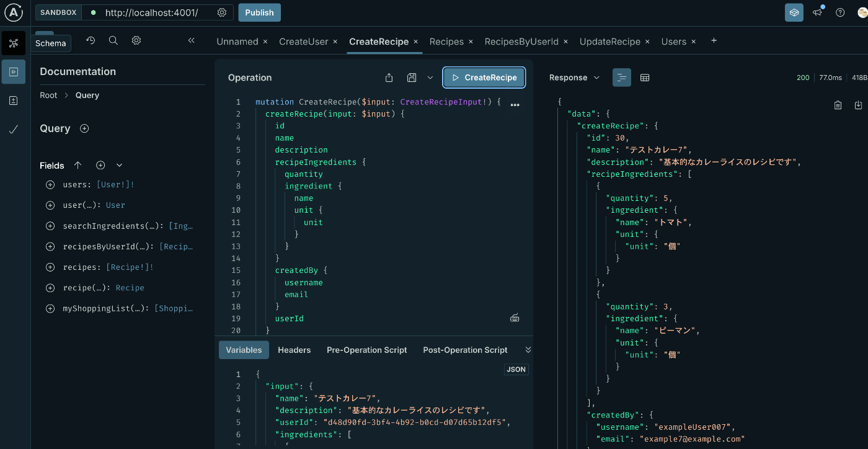Open the schema diff icon in sidebar
The width and height of the screenshot is (868, 449).
(14, 100)
